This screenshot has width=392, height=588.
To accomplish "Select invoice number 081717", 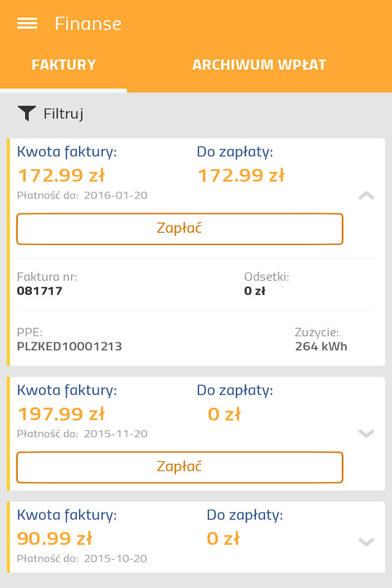I will [40, 291].
